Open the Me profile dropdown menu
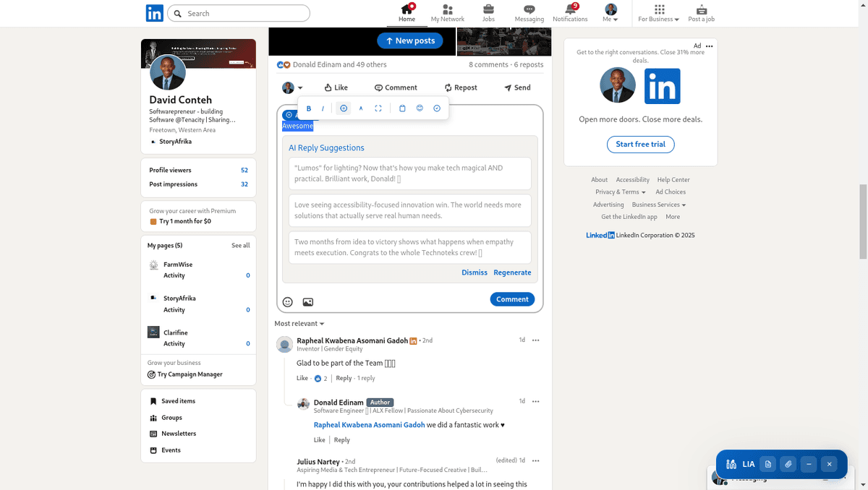Screen dimensions: 868x490 pyautogui.click(x=610, y=12)
